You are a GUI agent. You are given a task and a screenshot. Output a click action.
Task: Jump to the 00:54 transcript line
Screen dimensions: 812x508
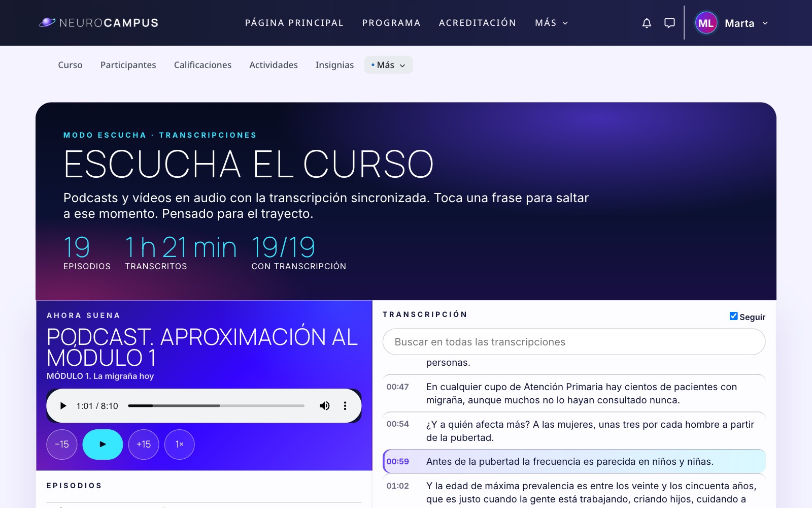coord(574,431)
